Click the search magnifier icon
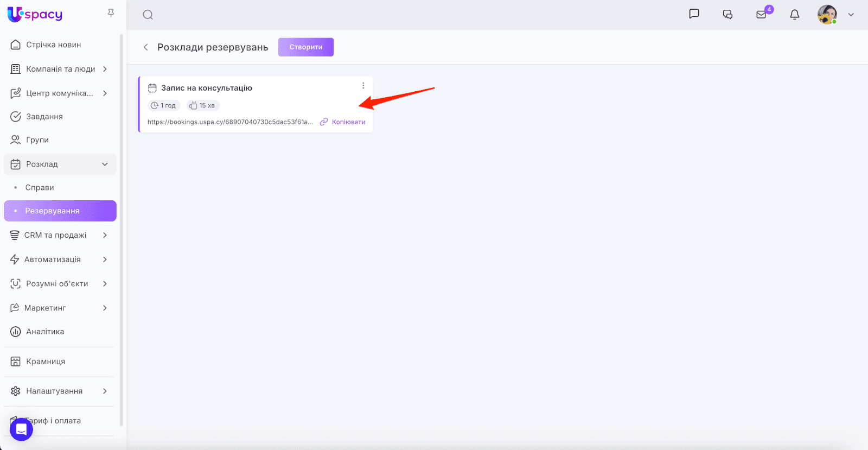868x450 pixels. click(x=148, y=15)
